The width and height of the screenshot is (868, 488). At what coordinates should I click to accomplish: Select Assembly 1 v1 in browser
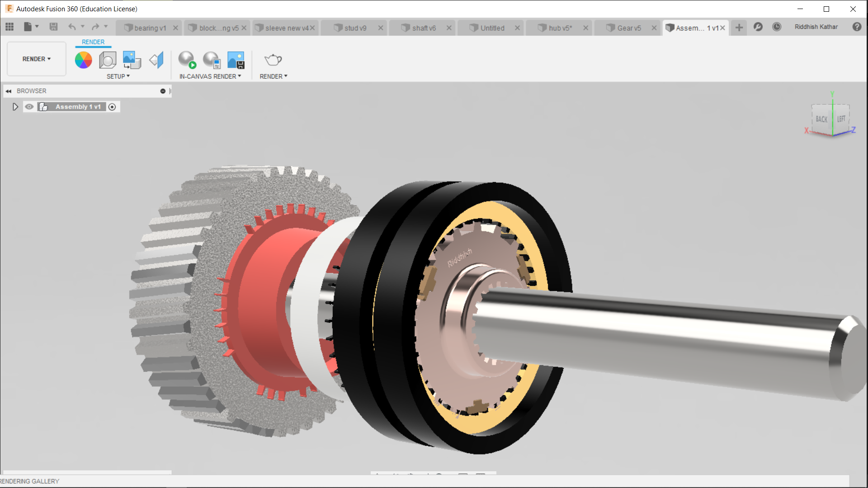[x=78, y=107]
